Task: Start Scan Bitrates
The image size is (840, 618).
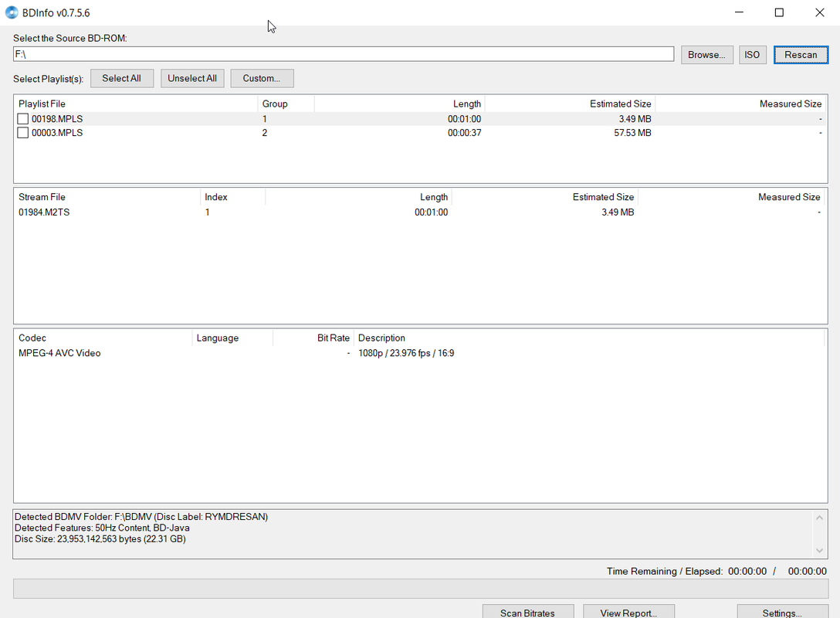Action: (x=527, y=612)
